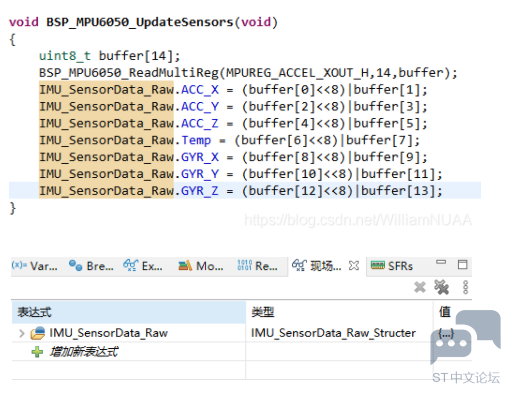Image resolution: width=509 pixels, height=393 pixels.
Task: Minimize the debug view panel
Action: coord(441,262)
